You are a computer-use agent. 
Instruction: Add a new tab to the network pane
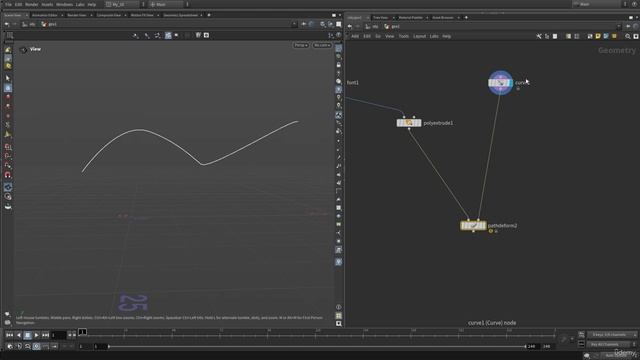click(466, 18)
